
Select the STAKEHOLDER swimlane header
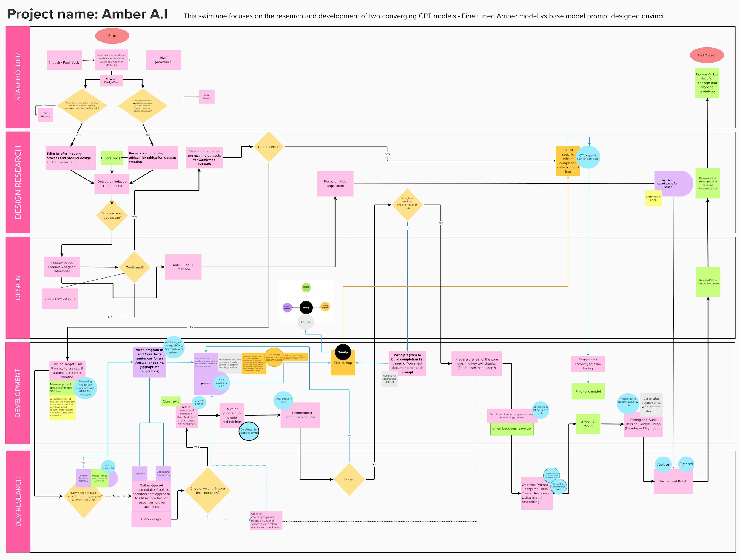18,77
